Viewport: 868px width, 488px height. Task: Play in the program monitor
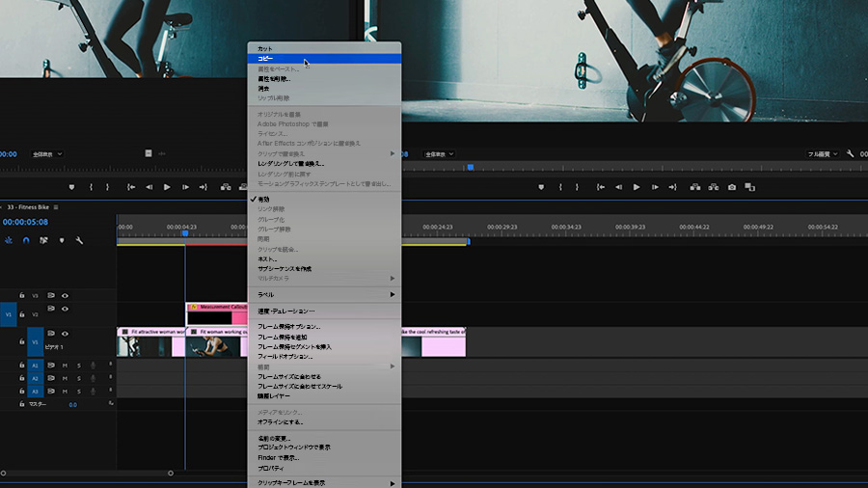637,187
